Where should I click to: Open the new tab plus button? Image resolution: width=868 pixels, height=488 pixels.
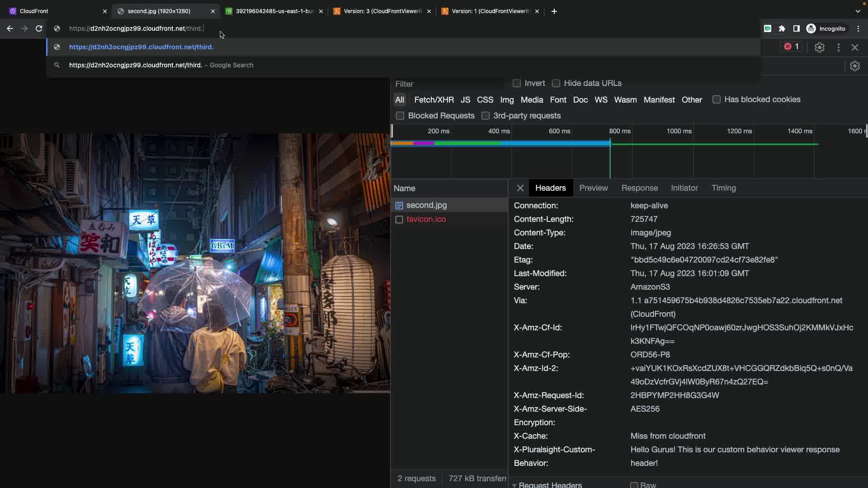click(554, 11)
